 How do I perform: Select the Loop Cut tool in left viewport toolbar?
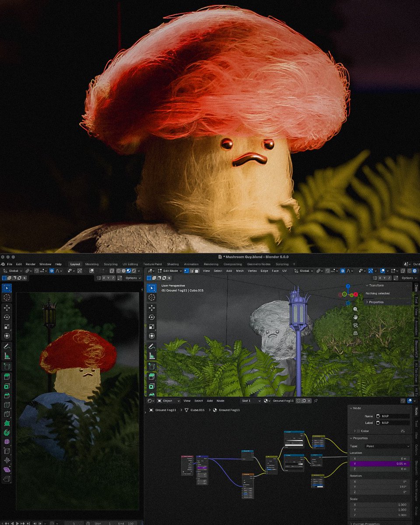coord(7,405)
